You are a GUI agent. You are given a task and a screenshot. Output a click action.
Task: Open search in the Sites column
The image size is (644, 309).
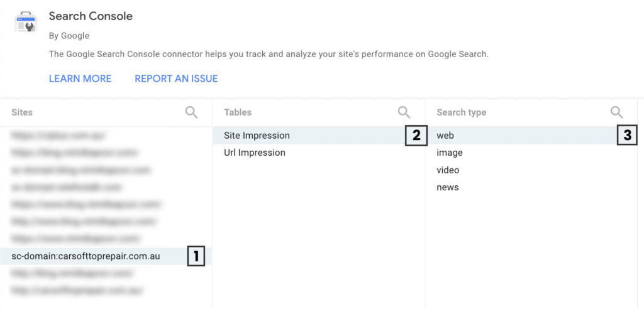click(x=191, y=112)
